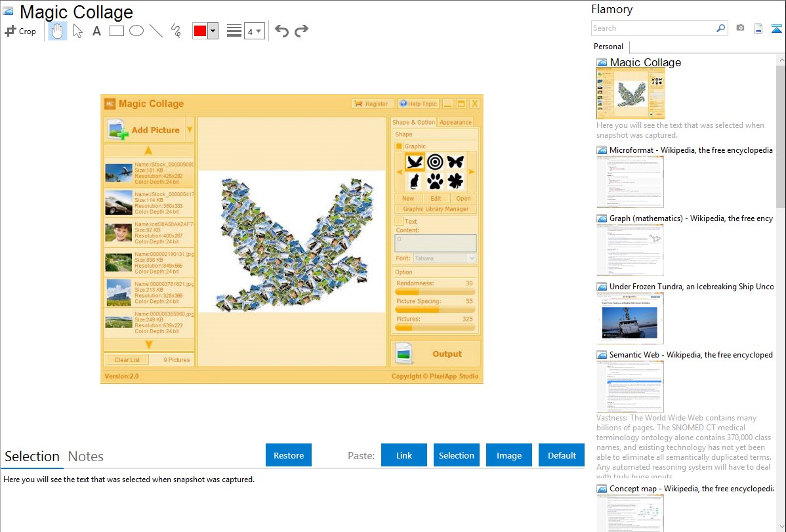Viewport: 786px width, 532px height.
Task: Click the Randomness slider
Action: pyautogui.click(x=435, y=292)
